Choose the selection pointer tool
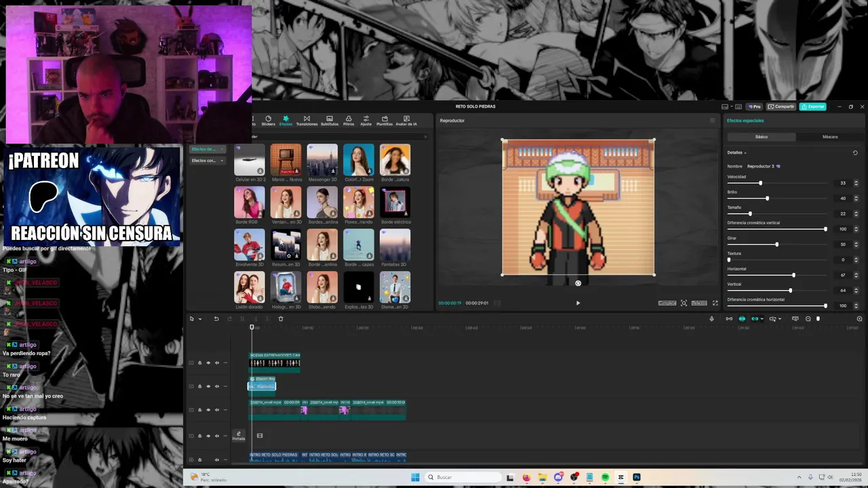Viewport: 868px width, 488px height. (192, 319)
